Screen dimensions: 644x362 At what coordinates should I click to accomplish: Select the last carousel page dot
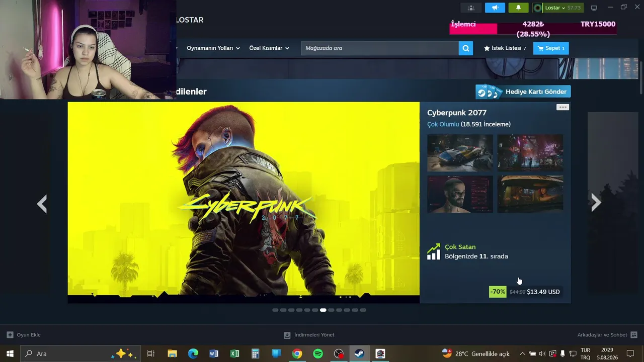pos(363,310)
